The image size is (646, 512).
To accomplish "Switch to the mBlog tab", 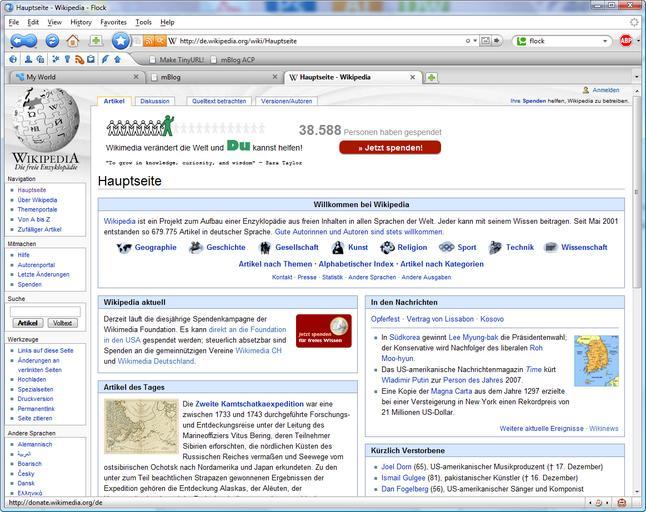I will coord(214,77).
